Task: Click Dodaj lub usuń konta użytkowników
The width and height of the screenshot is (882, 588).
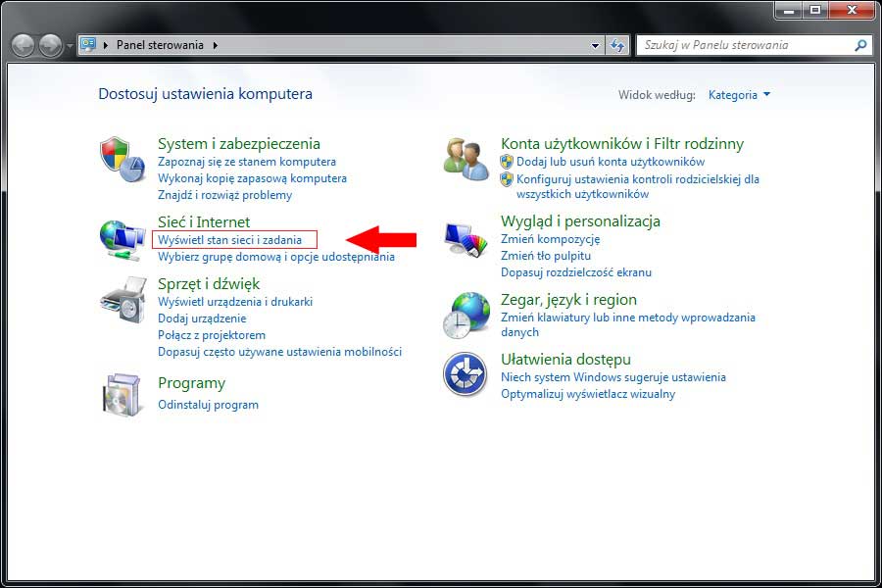Action: tap(611, 162)
